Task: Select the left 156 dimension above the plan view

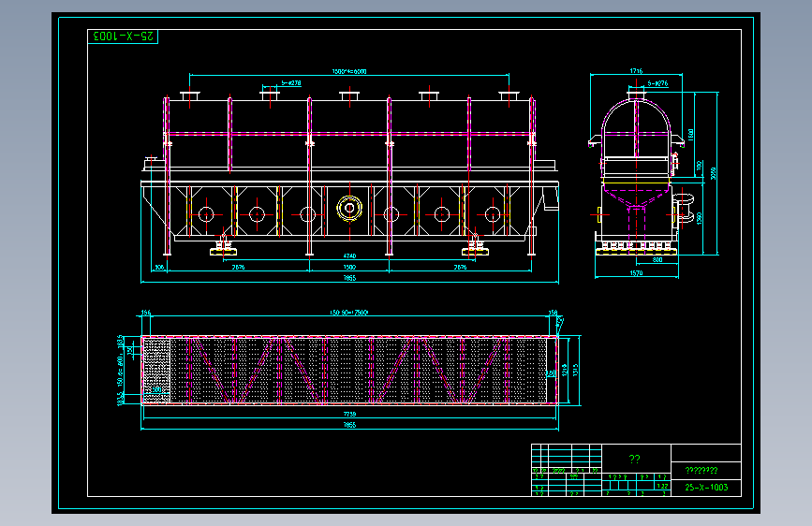Action: click(x=145, y=313)
